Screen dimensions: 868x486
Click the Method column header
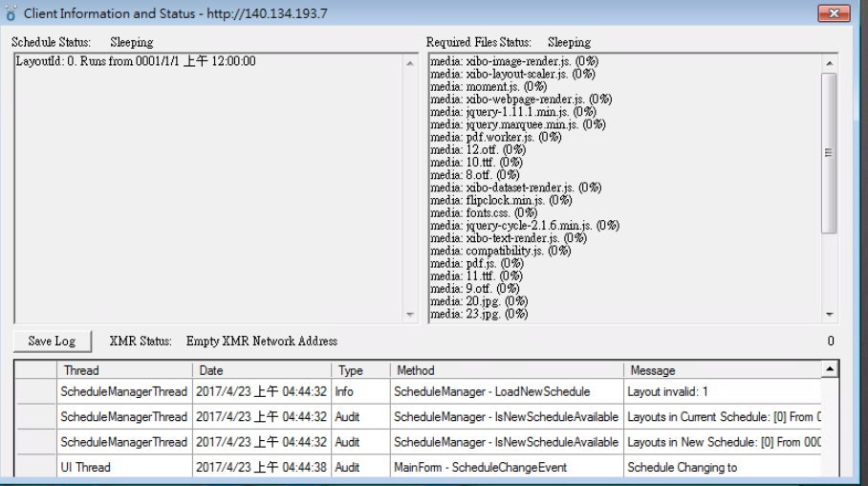click(x=505, y=370)
